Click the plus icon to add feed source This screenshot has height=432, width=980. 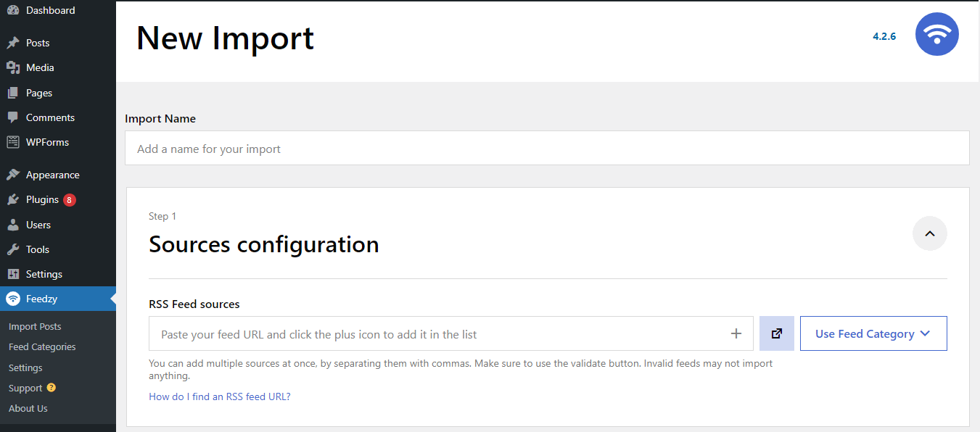click(x=736, y=333)
